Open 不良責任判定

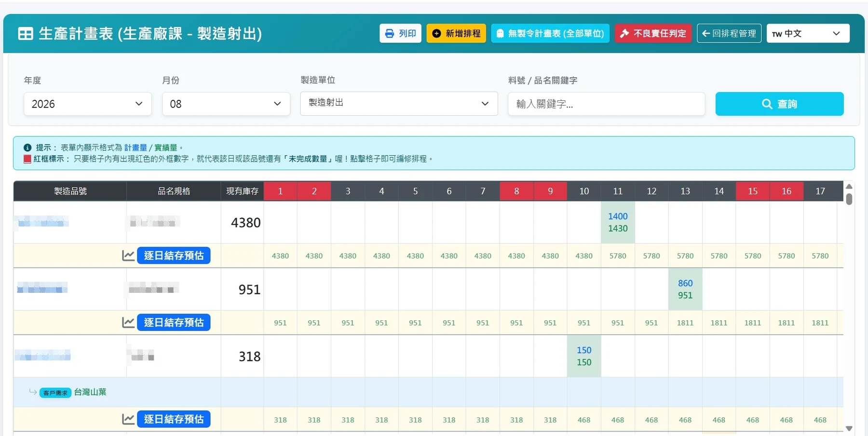point(653,33)
